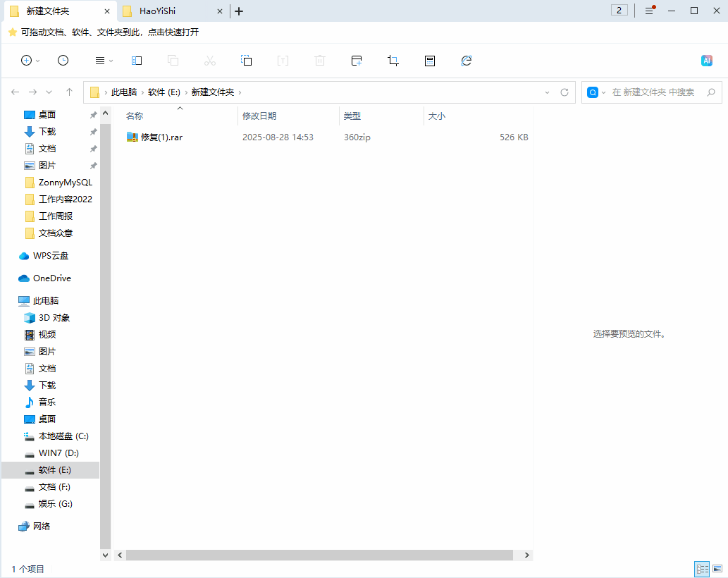Viewport: 728px width, 578px height.
Task: Expand the address bar history dropdown
Action: pos(547,92)
